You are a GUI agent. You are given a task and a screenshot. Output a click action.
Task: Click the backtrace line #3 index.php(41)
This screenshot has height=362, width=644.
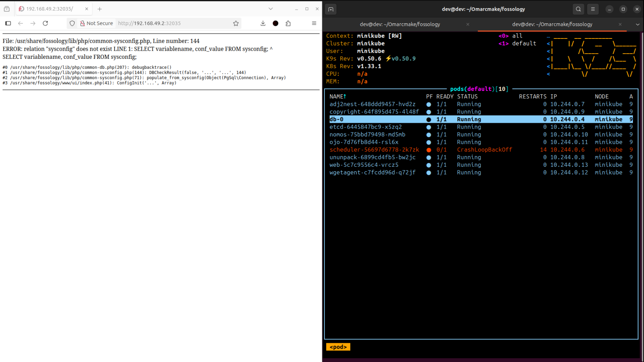tap(89, 83)
